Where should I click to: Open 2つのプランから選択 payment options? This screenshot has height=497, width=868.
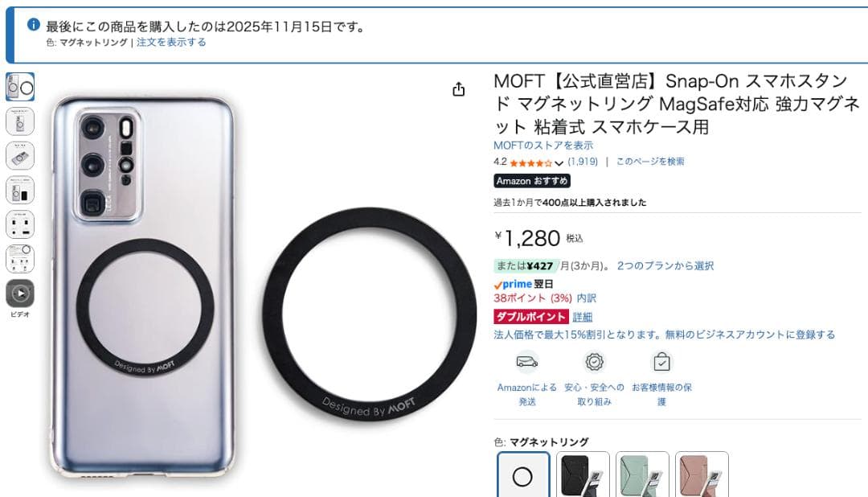coord(665,266)
